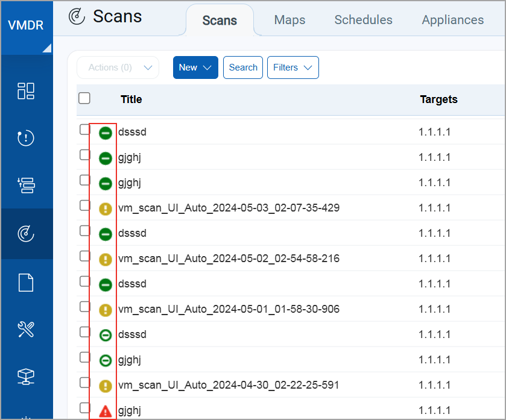Check the checkbox for the first dsssd scan
Viewport: 506px width, 420px height.
pyautogui.click(x=84, y=129)
